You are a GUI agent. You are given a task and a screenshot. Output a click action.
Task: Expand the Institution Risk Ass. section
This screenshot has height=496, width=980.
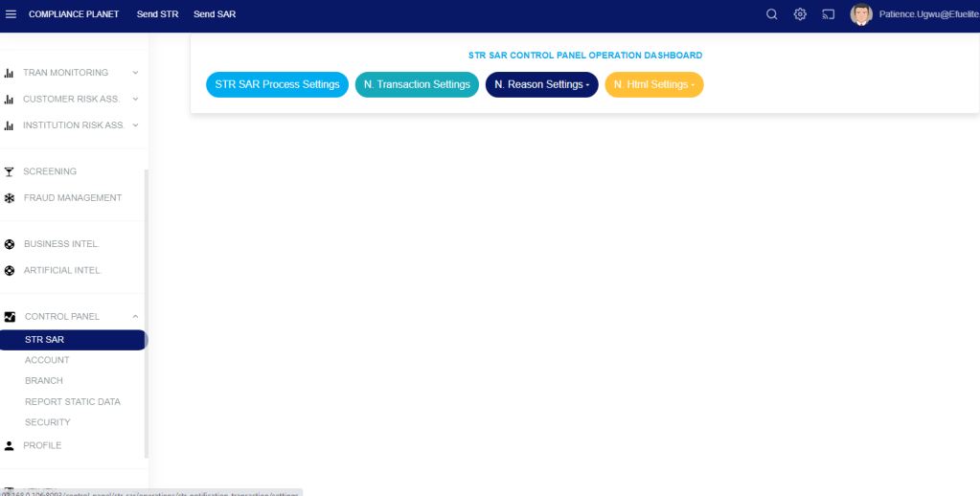coord(135,125)
